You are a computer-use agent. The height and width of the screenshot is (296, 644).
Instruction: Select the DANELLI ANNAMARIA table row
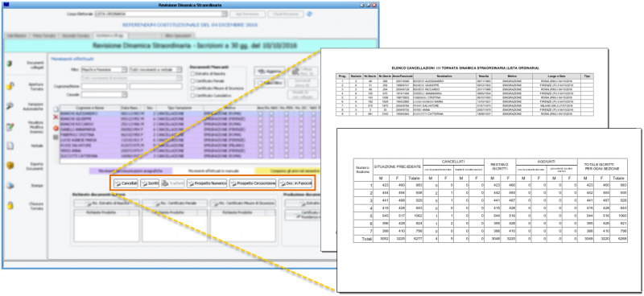point(191,129)
